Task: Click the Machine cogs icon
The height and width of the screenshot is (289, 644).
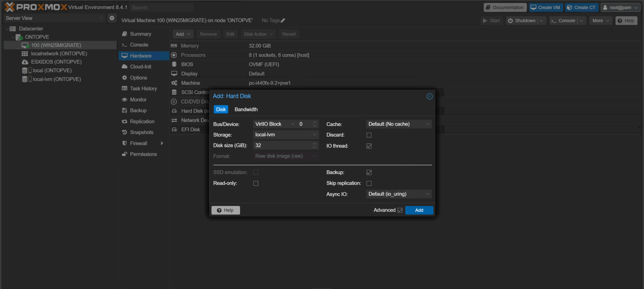Action: tap(174, 83)
